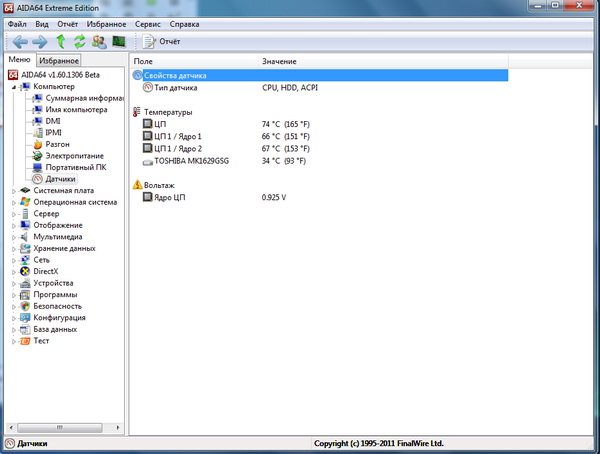The width and height of the screenshot is (600, 454).
Task: Click the Электропитание icon
Action: coord(38,156)
